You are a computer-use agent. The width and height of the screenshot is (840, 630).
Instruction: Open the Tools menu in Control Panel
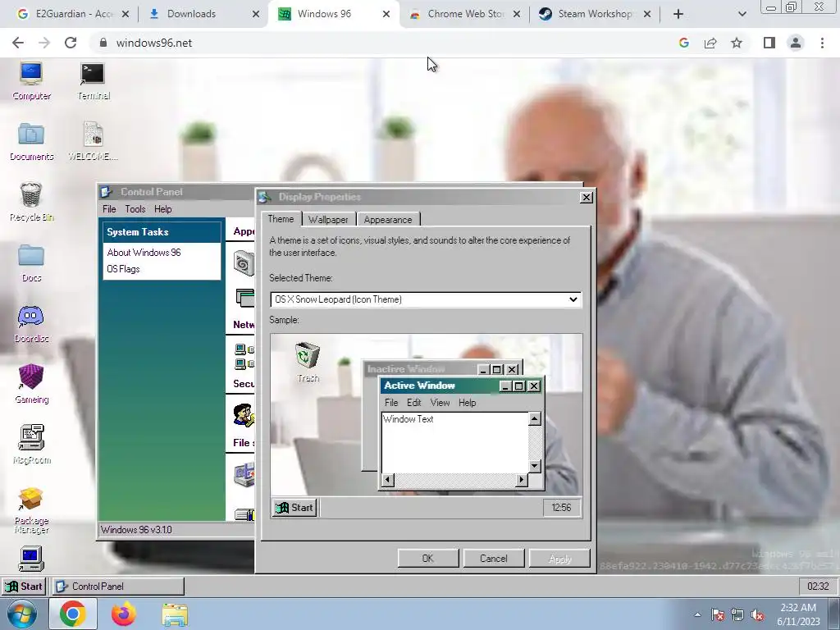click(x=135, y=209)
